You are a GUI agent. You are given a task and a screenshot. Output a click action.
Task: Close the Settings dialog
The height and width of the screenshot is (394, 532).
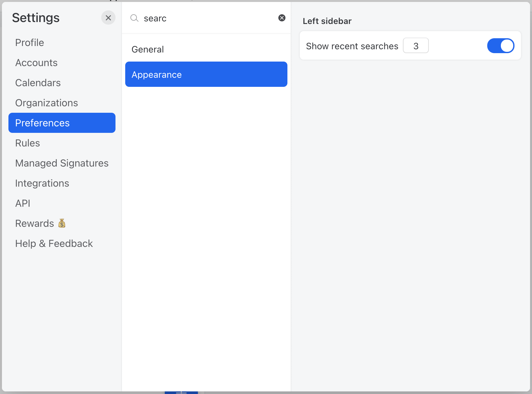(x=108, y=18)
